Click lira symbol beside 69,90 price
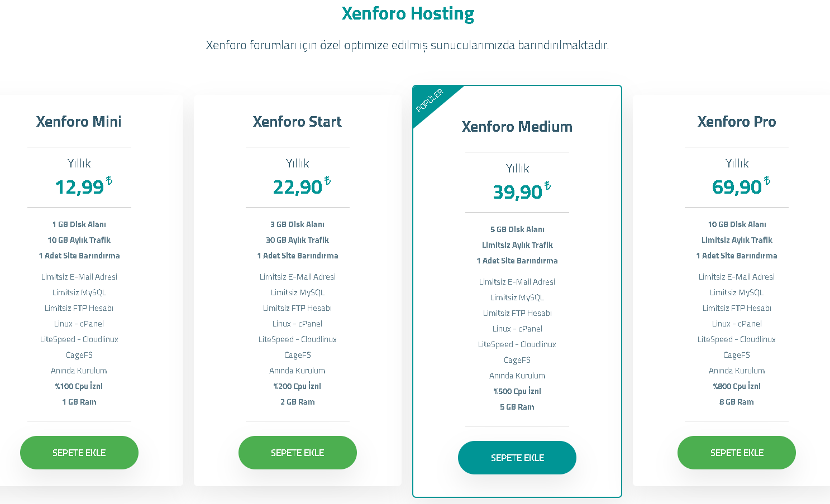The height and width of the screenshot is (504, 830). pyautogui.click(x=767, y=180)
